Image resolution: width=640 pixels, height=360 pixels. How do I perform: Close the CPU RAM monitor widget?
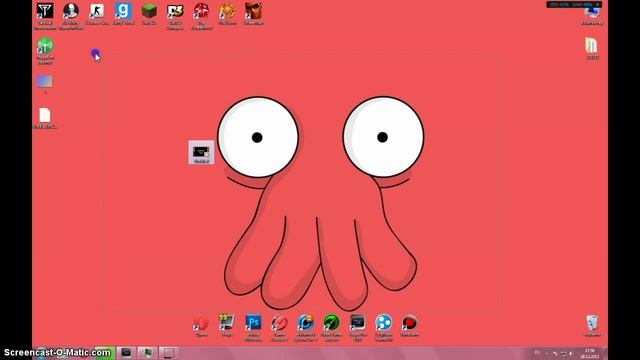pos(598,4)
